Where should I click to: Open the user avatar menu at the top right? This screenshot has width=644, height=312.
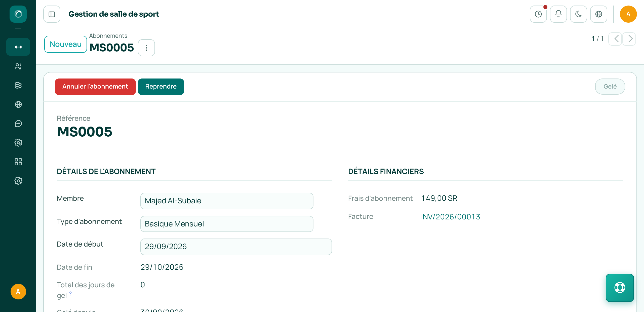click(628, 14)
